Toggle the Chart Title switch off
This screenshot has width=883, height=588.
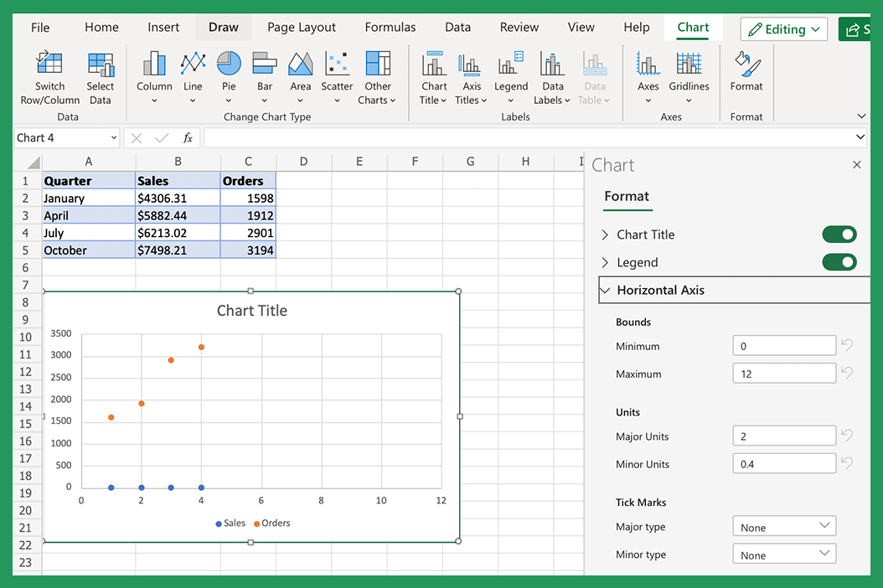[x=839, y=235]
